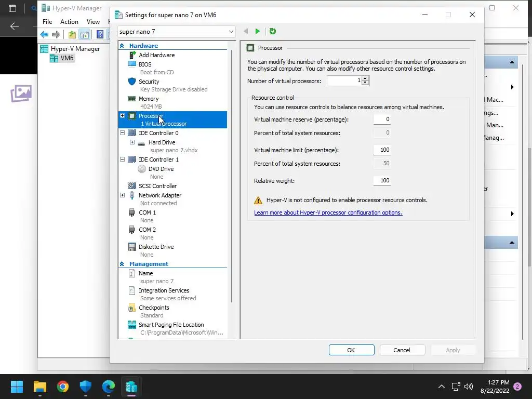Expand the Network Adapter node
Screen dimensions: 532x399
pos(122,195)
